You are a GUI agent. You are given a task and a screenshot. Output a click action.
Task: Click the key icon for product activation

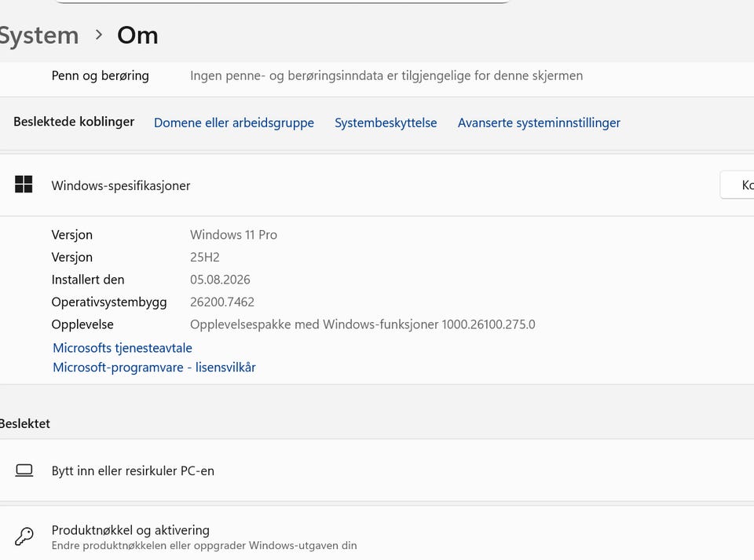point(24,536)
